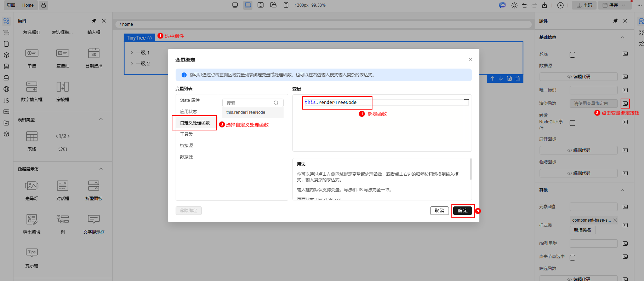
Task: Switch canvas to laptop view
Action: click(x=248, y=5)
